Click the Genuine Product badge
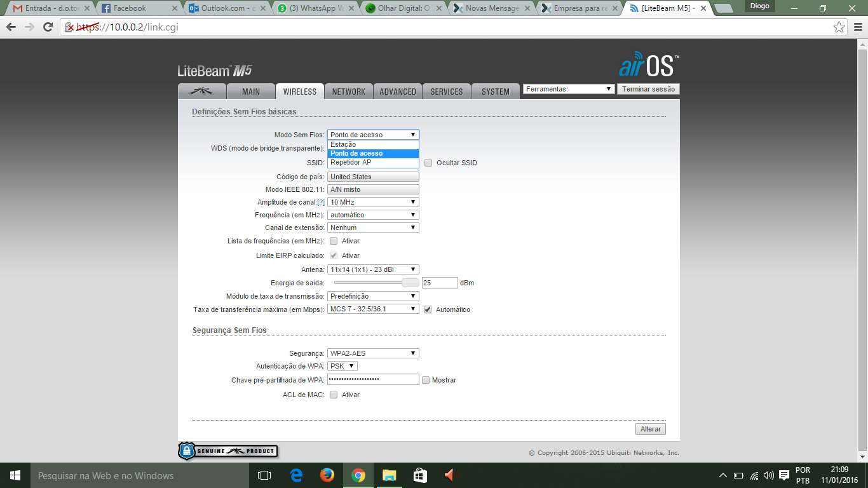Screen dimensions: 868x488 [x=227, y=451]
